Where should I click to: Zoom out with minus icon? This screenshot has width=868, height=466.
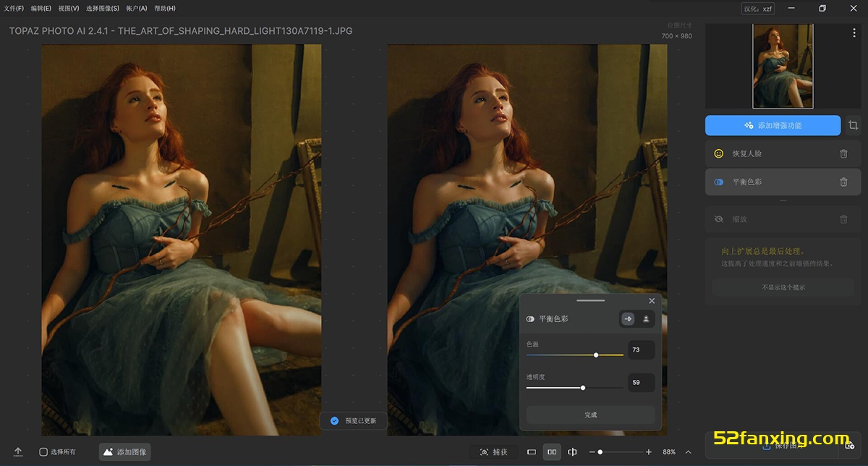click(x=592, y=452)
